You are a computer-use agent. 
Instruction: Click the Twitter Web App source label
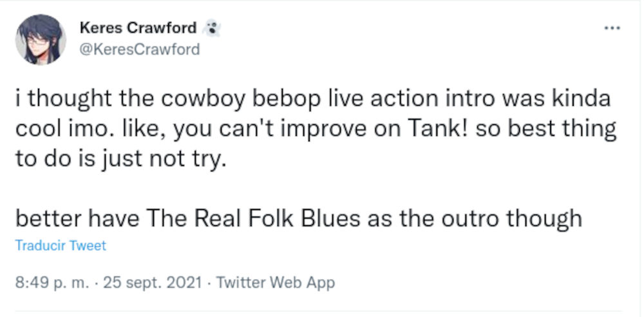click(x=276, y=282)
